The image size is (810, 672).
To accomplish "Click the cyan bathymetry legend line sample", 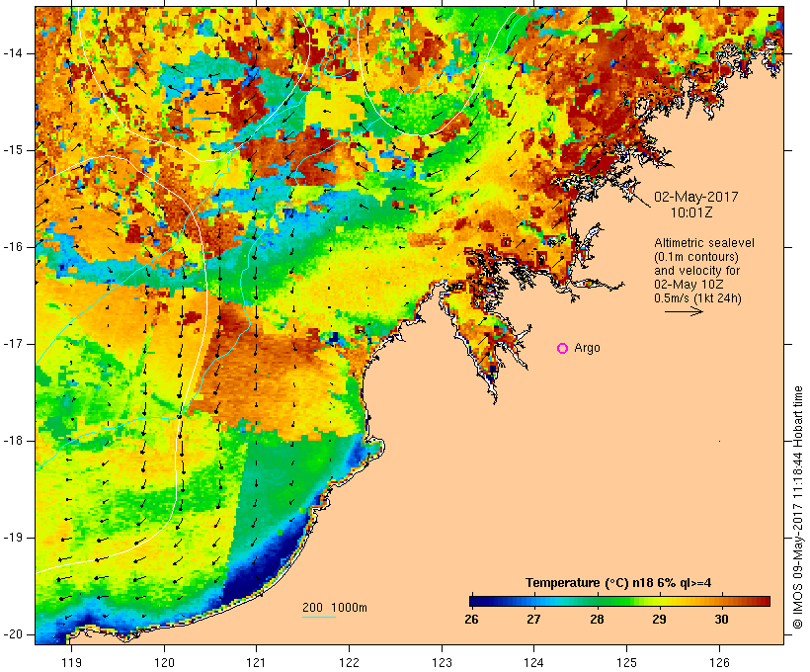I will [319, 617].
